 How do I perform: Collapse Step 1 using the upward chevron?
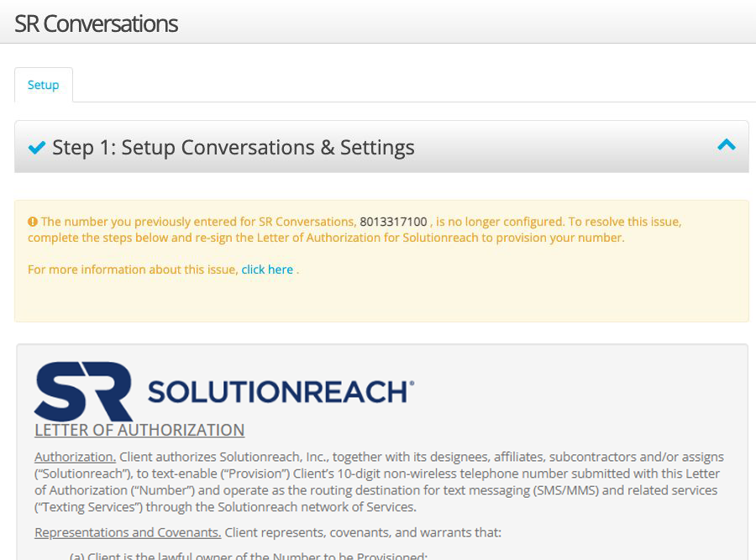(726, 144)
